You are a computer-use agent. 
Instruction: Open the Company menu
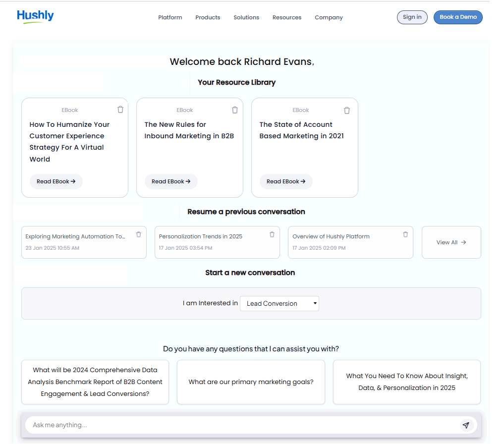tap(329, 17)
